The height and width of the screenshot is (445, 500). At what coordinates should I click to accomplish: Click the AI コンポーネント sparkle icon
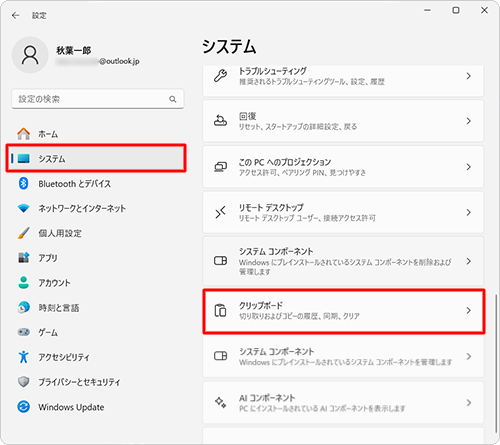point(220,402)
